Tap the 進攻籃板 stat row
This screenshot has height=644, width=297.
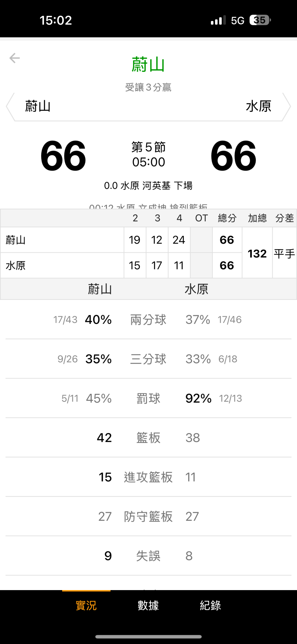coord(148,477)
